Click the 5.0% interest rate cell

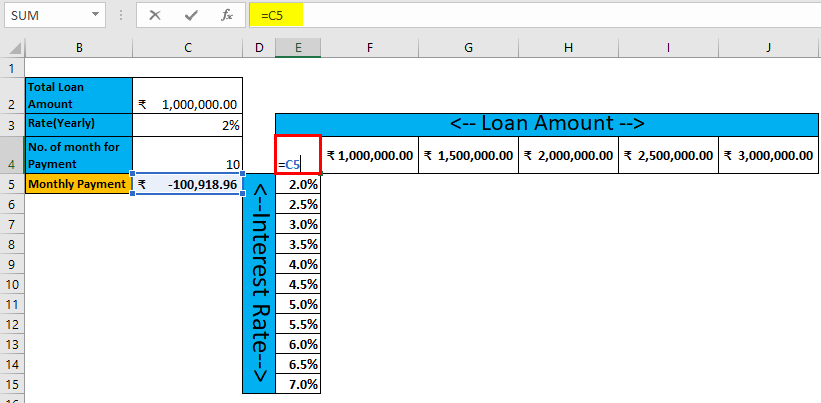[x=298, y=304]
